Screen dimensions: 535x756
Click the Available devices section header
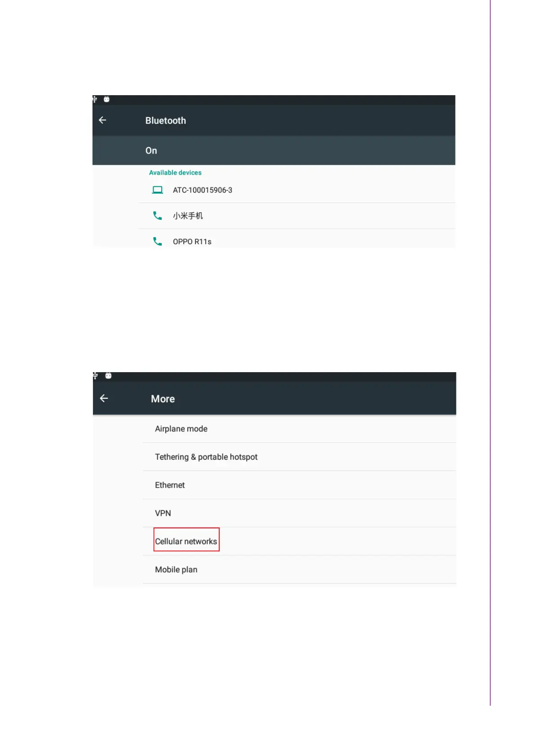pos(175,173)
